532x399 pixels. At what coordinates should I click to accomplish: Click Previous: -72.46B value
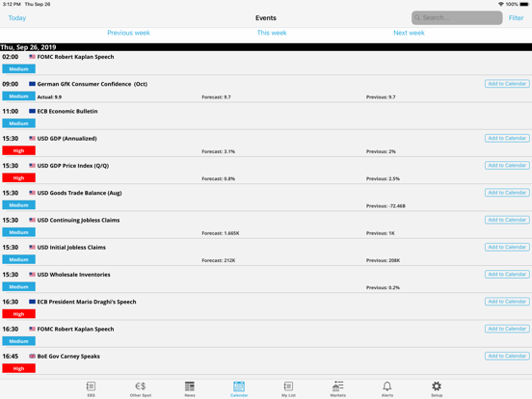(386, 206)
